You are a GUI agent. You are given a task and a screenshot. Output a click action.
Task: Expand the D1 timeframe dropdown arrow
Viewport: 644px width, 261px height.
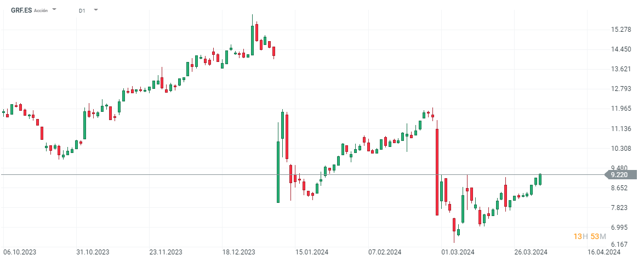coord(96,10)
